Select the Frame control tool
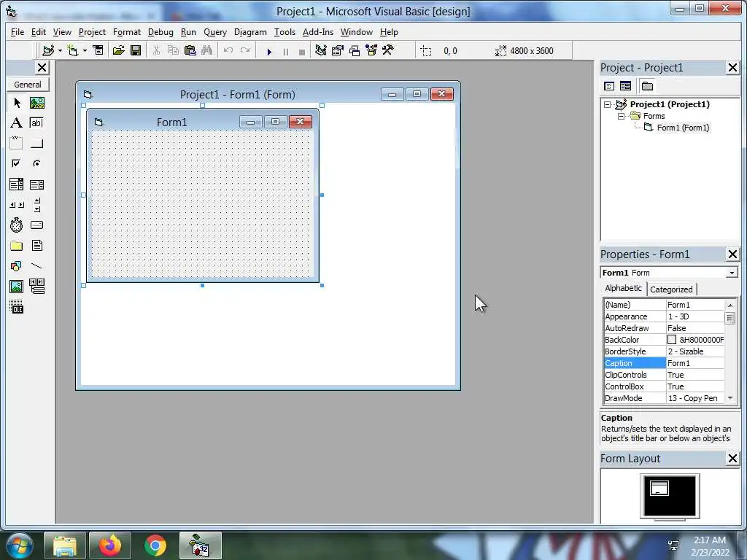Screen dimensions: 747x560 [x=17, y=144]
